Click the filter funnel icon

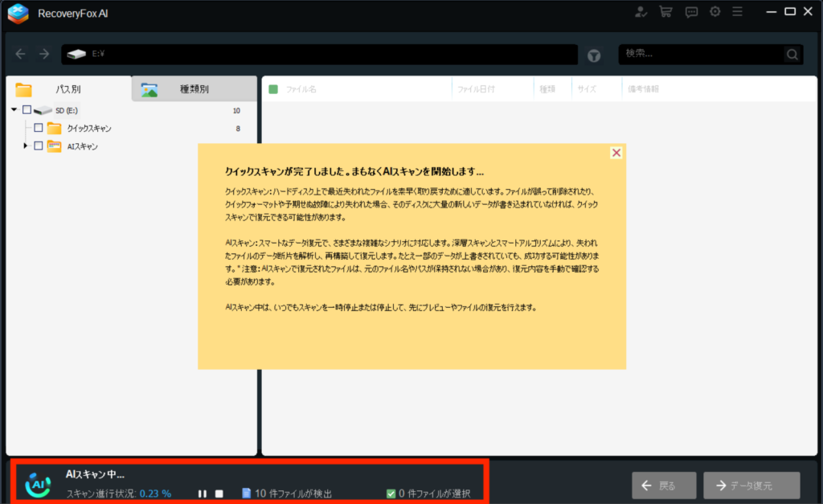(594, 55)
